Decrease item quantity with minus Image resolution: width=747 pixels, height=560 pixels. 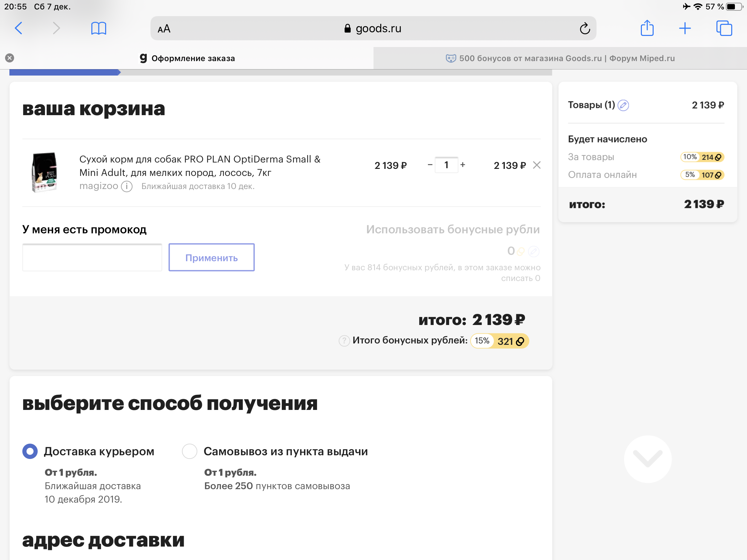pos(430,165)
